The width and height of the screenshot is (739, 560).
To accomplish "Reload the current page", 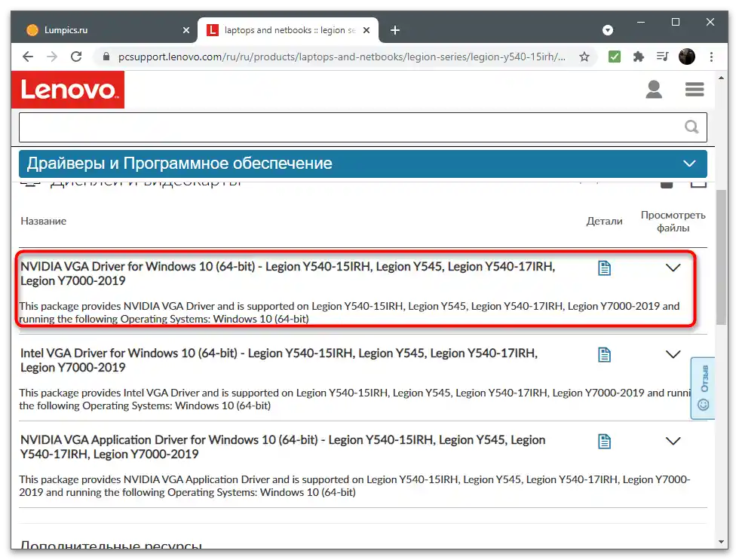I will 76,57.
